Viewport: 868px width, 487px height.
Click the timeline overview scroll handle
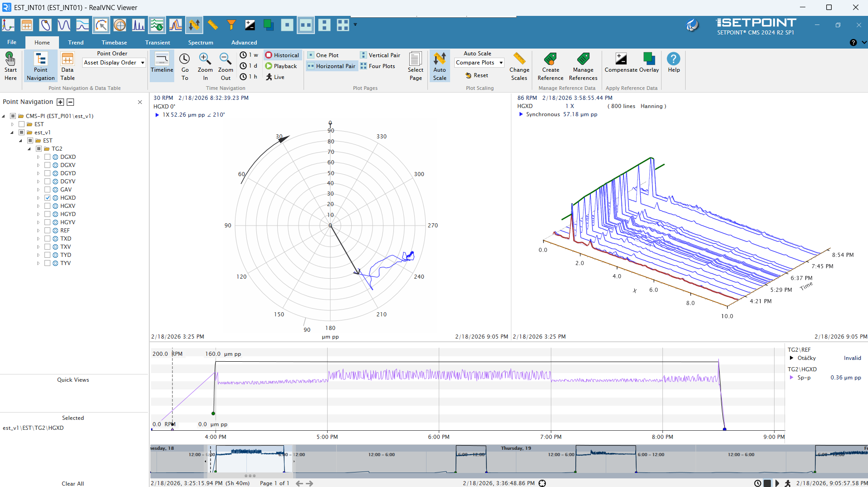(250, 476)
